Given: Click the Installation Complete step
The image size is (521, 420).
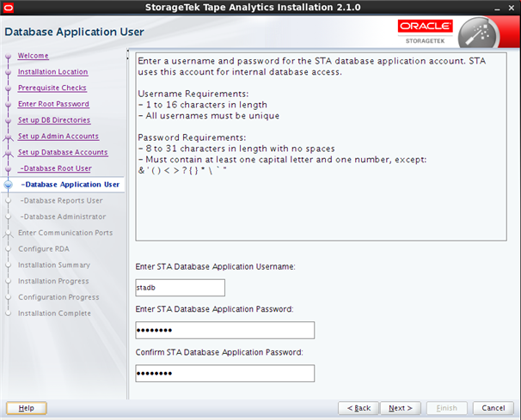Looking at the screenshot, I should pyautogui.click(x=54, y=313).
